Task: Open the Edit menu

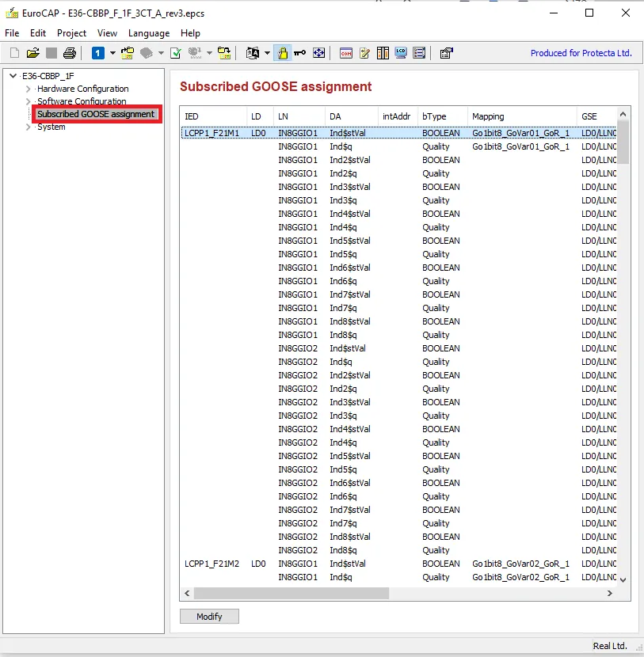Action: coord(38,33)
